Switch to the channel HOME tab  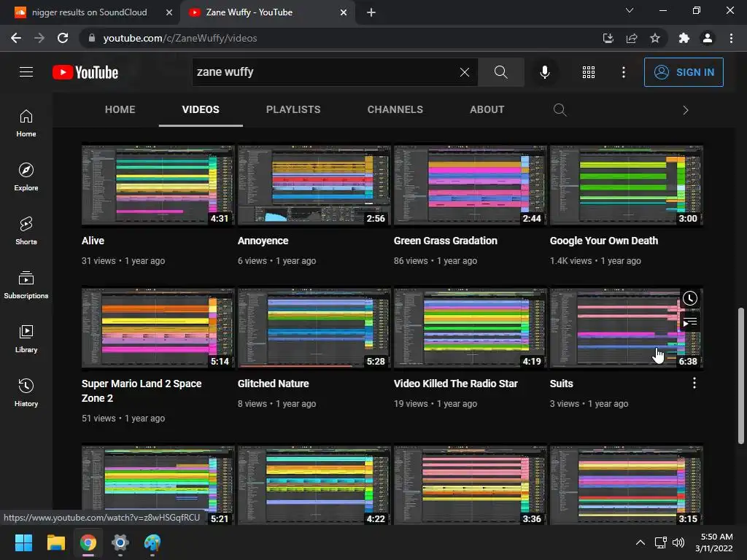click(120, 109)
